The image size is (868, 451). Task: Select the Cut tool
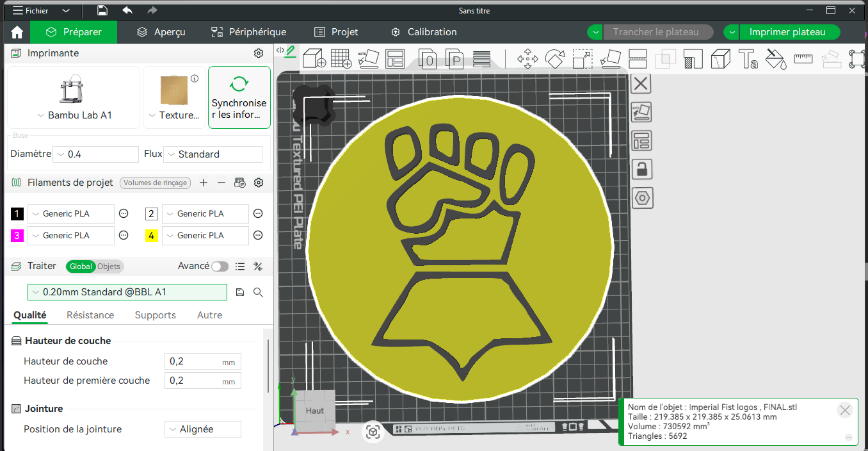pos(638,59)
